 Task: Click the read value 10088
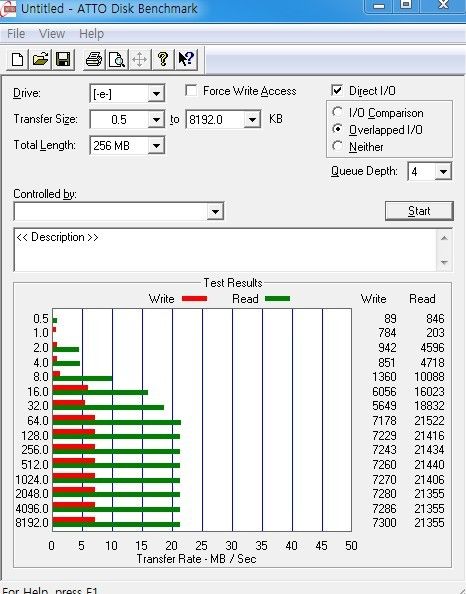429,377
